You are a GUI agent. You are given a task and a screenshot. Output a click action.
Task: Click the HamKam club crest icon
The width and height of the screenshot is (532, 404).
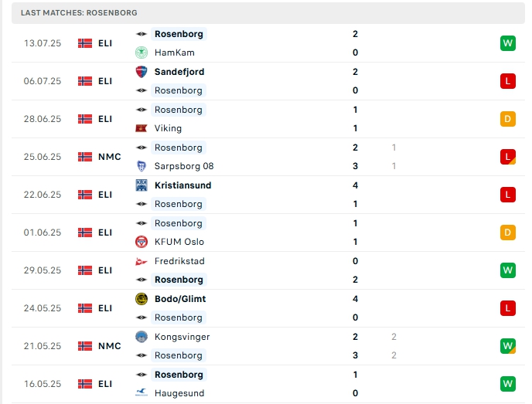click(142, 53)
